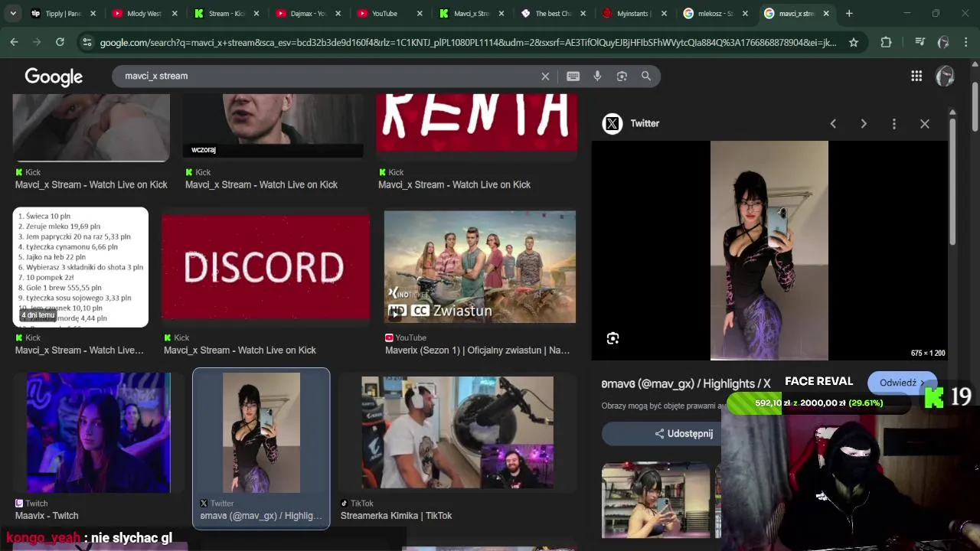The image size is (980, 551).
Task: Open Streamerka Kimika TikTok result title
Action: click(396, 516)
